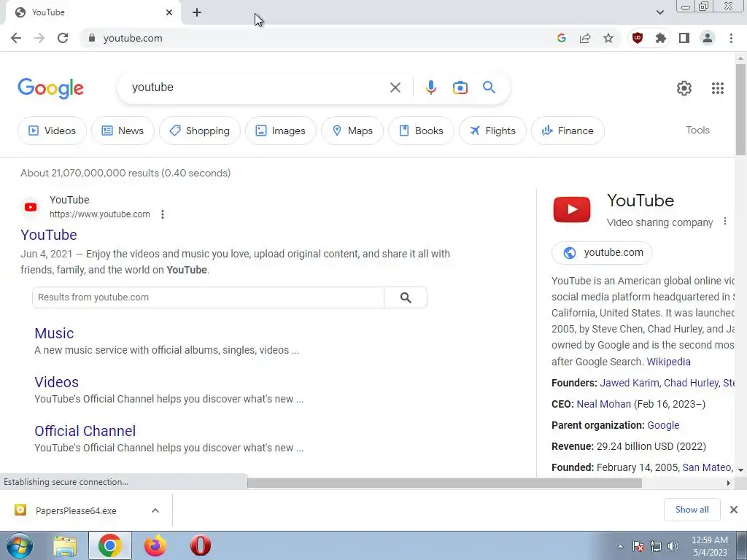This screenshot has height=560, width=747.
Task: Open the tab search dropdown arrow
Action: [659, 12]
